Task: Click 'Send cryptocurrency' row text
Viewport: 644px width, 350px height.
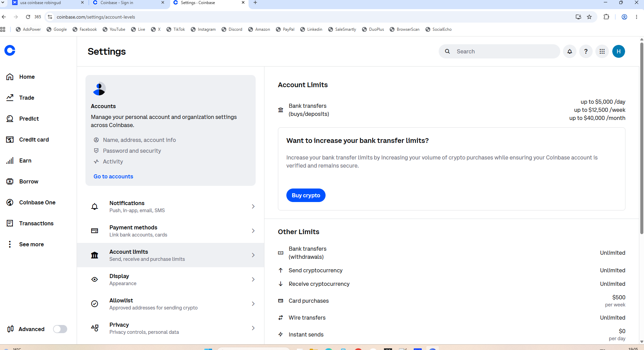Action: [x=315, y=270]
